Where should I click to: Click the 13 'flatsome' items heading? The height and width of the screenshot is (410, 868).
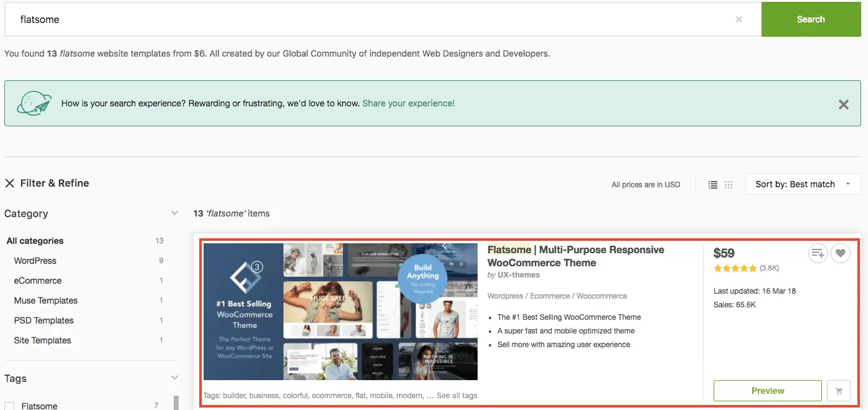point(232,213)
